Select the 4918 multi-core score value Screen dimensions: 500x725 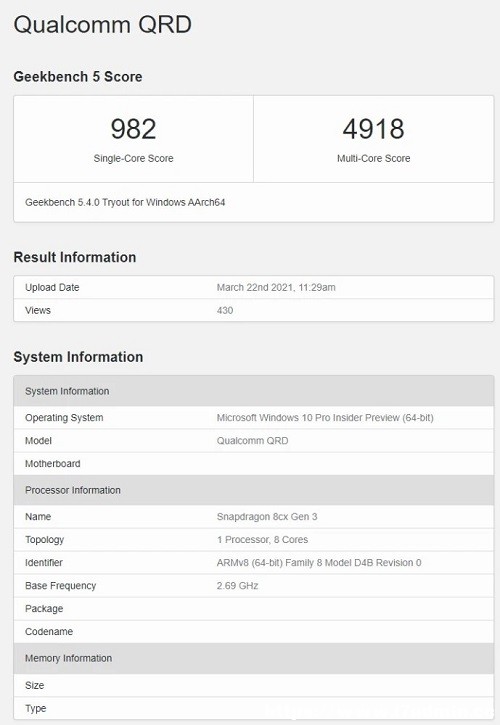tap(373, 129)
